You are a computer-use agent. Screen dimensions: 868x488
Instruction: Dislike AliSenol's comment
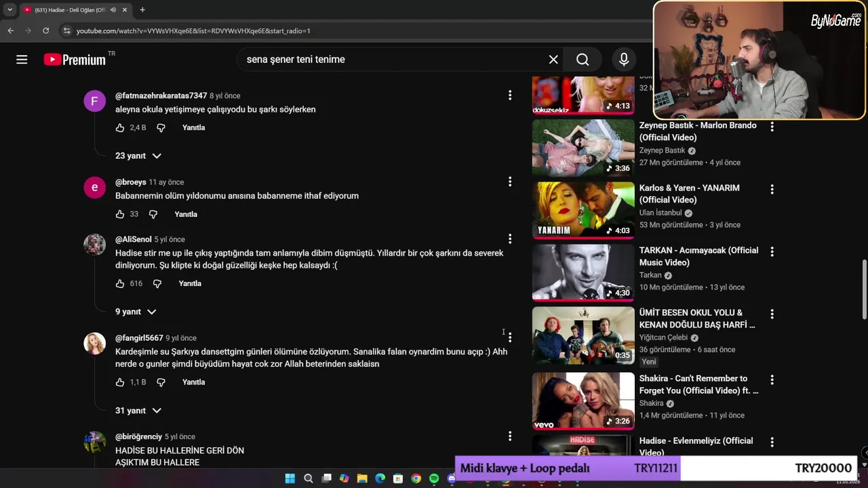tap(157, 283)
